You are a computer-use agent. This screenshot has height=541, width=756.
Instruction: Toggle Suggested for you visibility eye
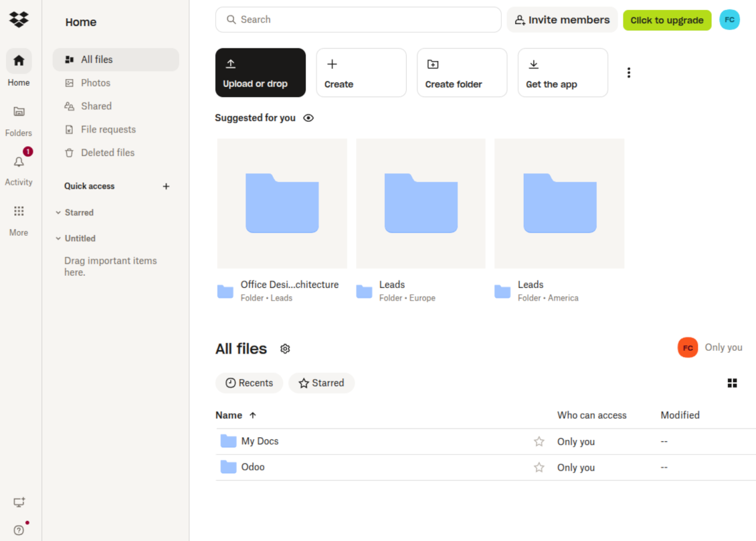pyautogui.click(x=308, y=118)
